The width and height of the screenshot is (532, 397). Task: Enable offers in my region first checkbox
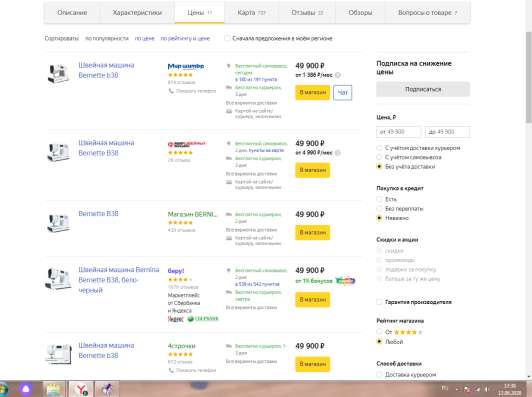pos(227,38)
